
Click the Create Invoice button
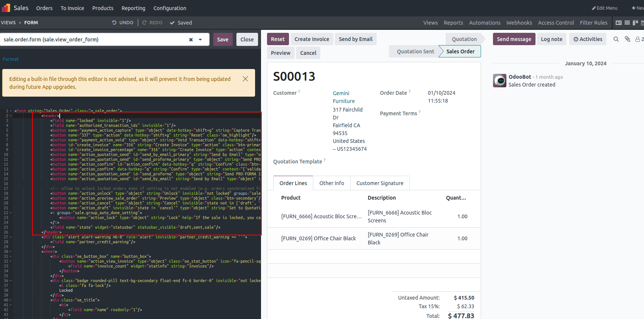pos(312,39)
